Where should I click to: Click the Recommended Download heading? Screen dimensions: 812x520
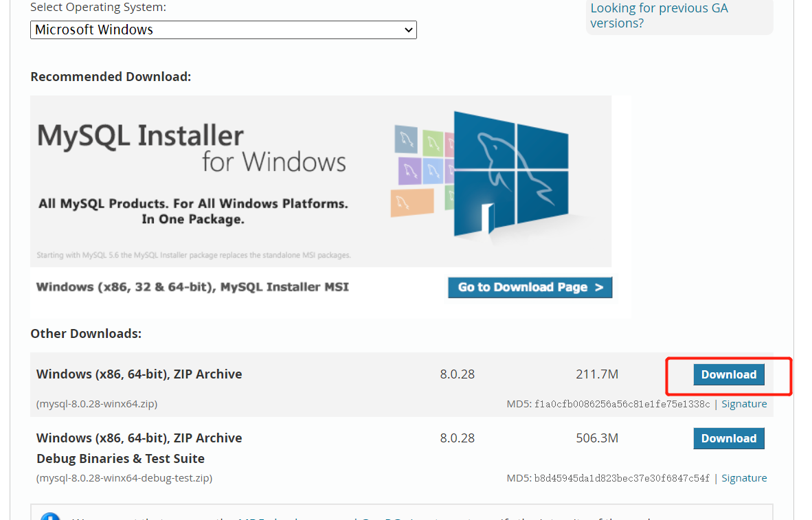111,77
